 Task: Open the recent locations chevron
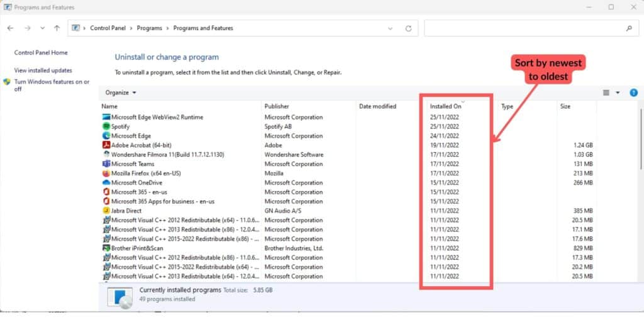click(42, 28)
